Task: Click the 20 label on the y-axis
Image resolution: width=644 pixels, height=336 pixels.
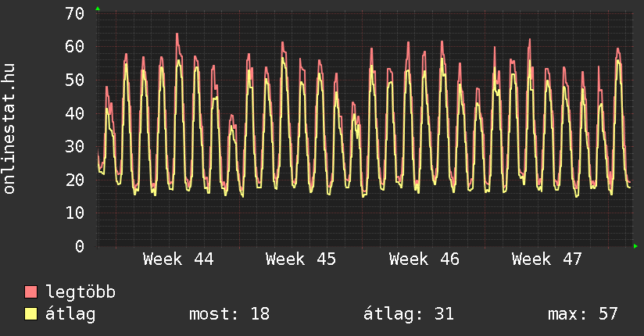Action: pos(75,180)
